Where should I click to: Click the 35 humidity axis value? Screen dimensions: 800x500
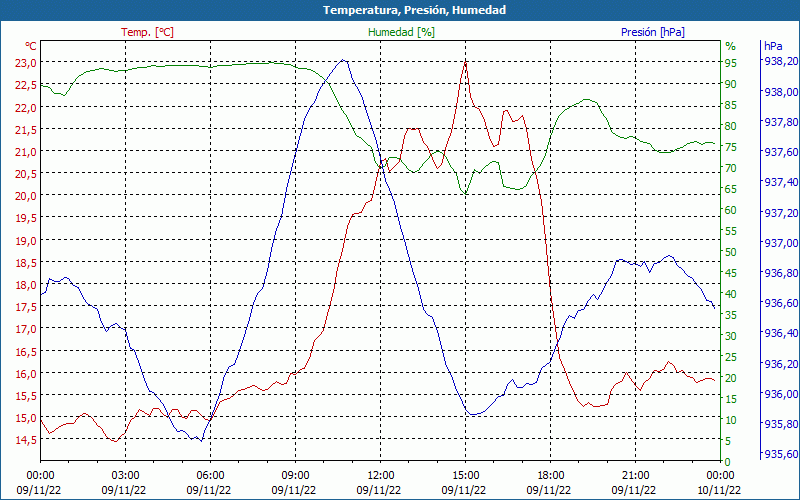point(731,315)
